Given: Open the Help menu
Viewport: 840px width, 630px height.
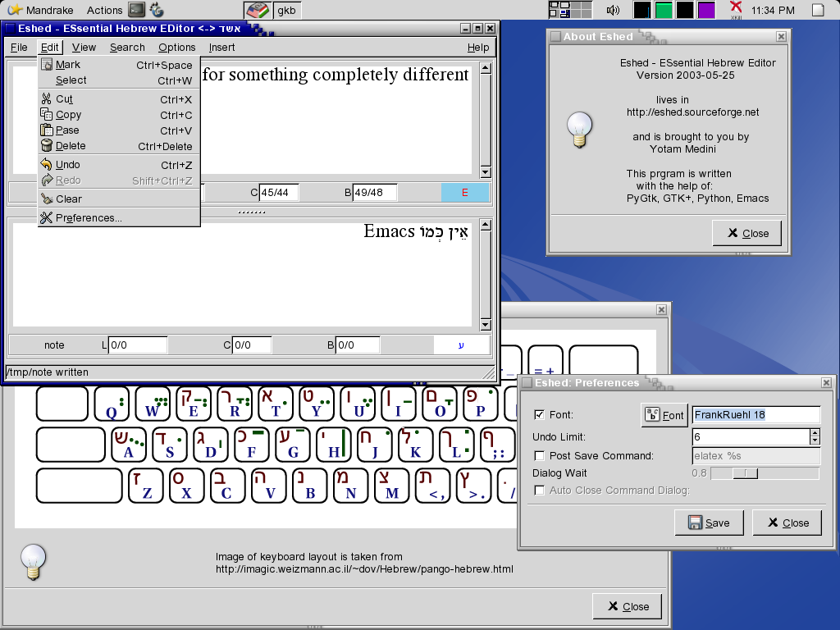Looking at the screenshot, I should [x=478, y=47].
